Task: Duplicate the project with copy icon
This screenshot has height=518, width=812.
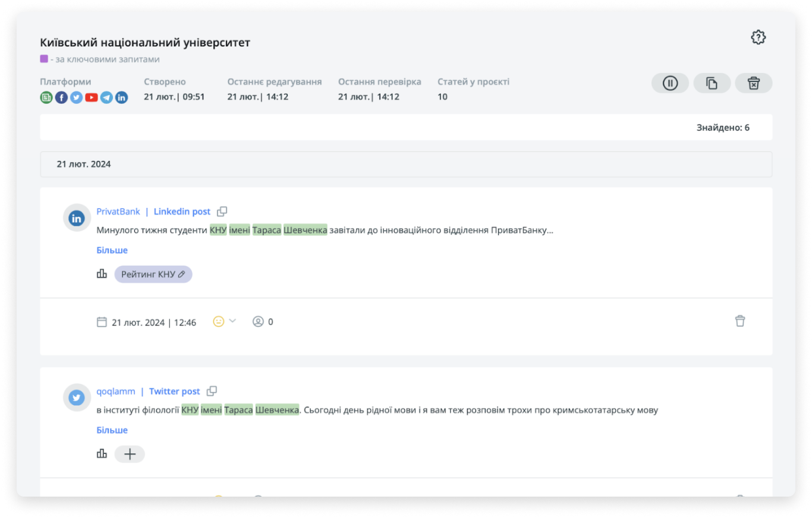Action: pyautogui.click(x=712, y=83)
